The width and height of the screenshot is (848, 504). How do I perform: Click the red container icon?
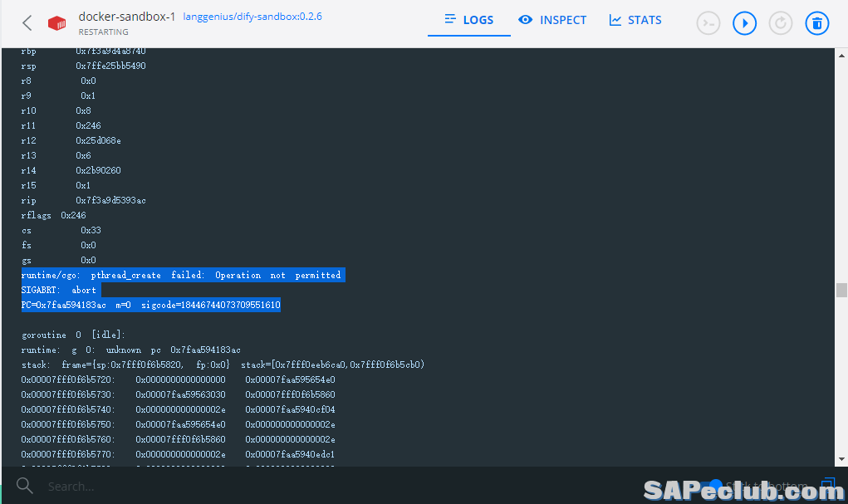56,23
